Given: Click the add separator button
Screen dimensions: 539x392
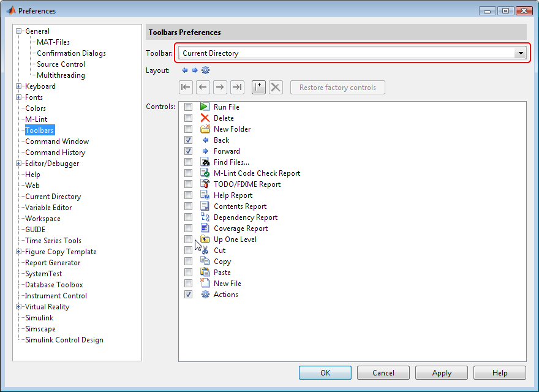Looking at the screenshot, I should click(x=258, y=88).
